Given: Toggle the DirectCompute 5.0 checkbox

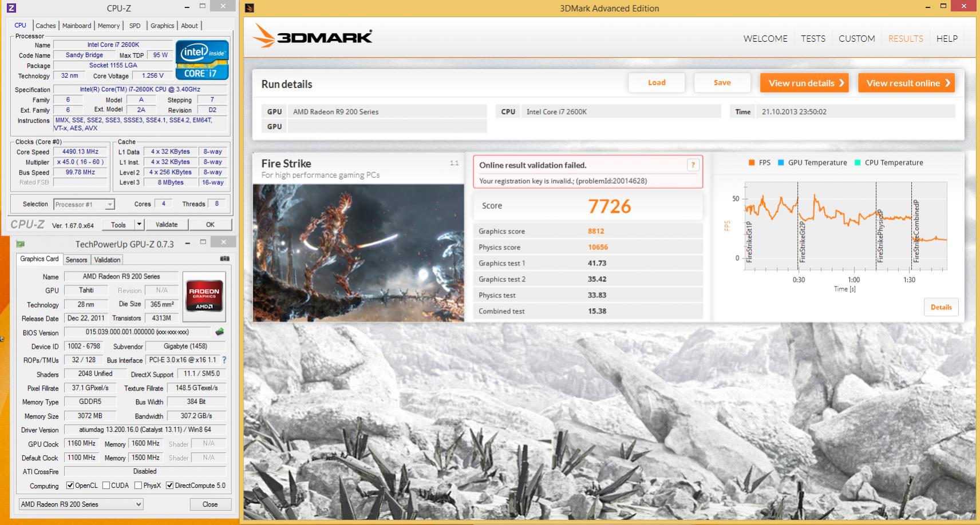Looking at the screenshot, I should tap(169, 486).
